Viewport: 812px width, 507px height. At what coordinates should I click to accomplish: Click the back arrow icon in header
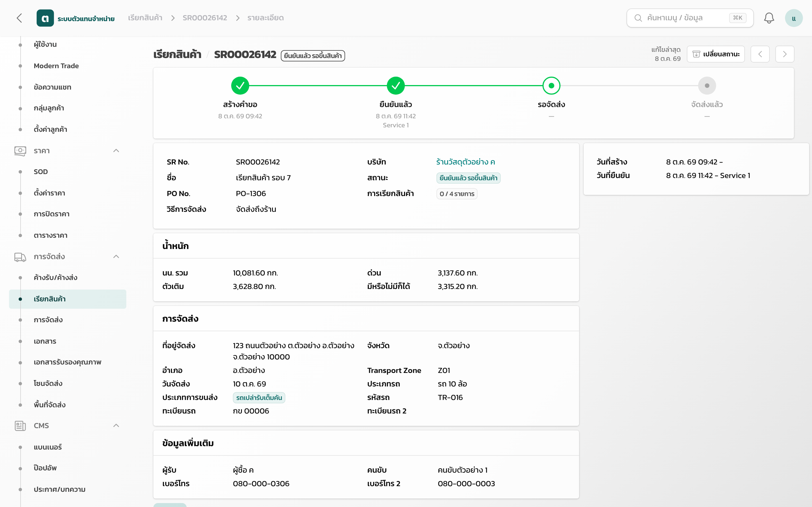(19, 18)
